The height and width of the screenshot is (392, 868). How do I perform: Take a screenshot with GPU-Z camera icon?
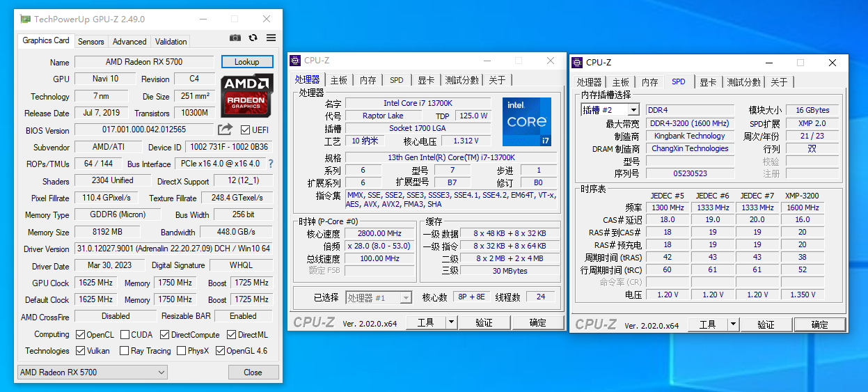235,38
